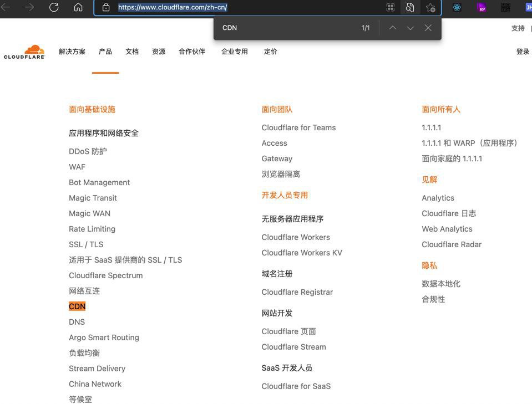Viewport: 532px width, 404px height.
Task: Click the 支持 support link
Action: click(518, 28)
